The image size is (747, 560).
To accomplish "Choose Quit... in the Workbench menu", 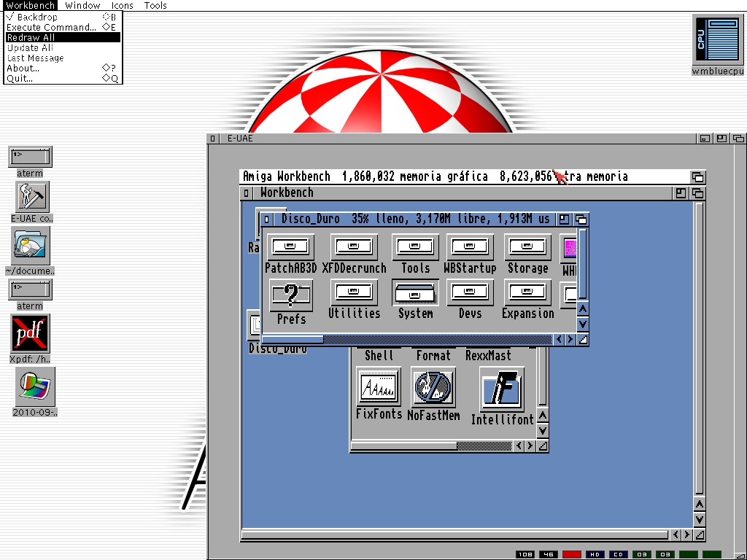I will (63, 79).
